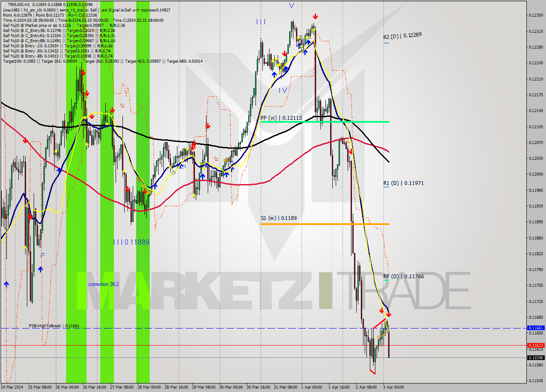Select the green PP (w) horizontal line

point(324,122)
